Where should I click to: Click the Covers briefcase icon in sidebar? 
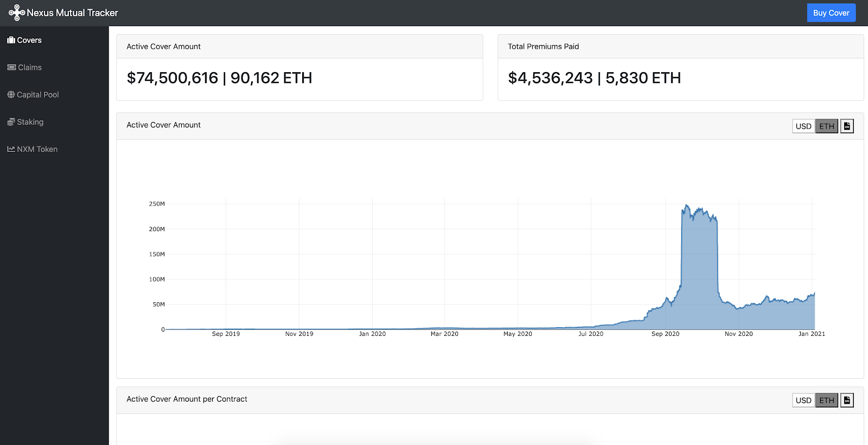pyautogui.click(x=11, y=40)
